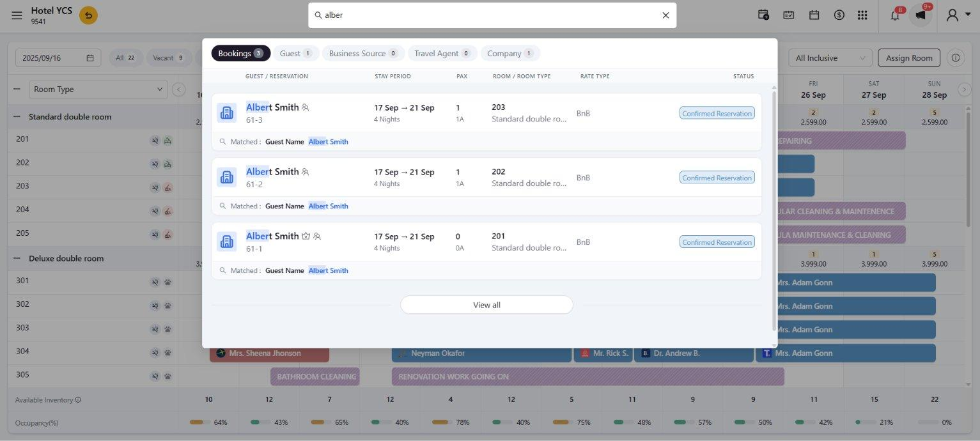Click the yellow undo/back arrow icon

point(88,15)
